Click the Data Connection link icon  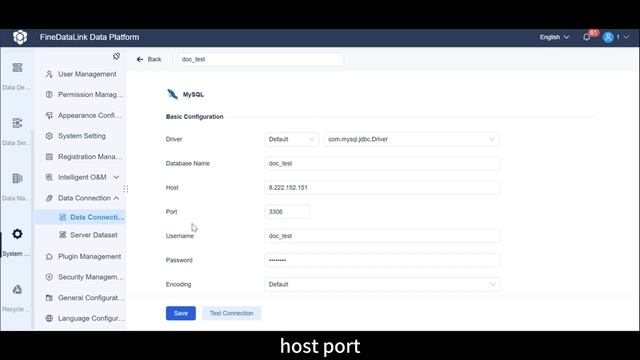[x=49, y=198]
